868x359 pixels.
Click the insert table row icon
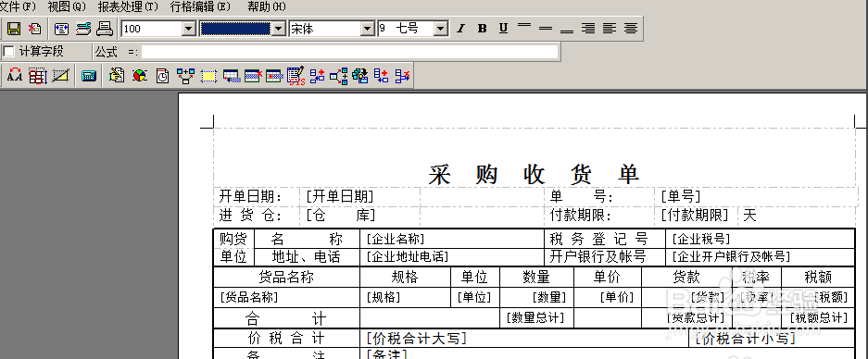231,76
